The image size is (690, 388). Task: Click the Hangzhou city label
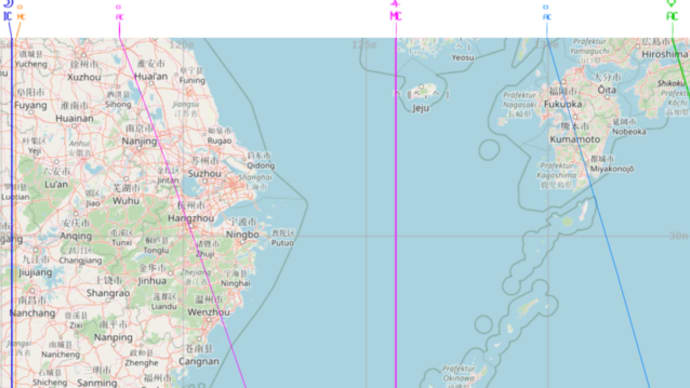tap(191, 218)
